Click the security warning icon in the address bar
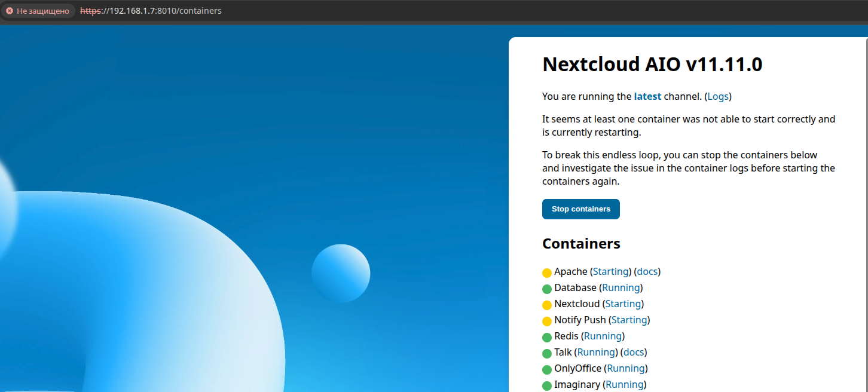This screenshot has width=868, height=392. [9, 10]
